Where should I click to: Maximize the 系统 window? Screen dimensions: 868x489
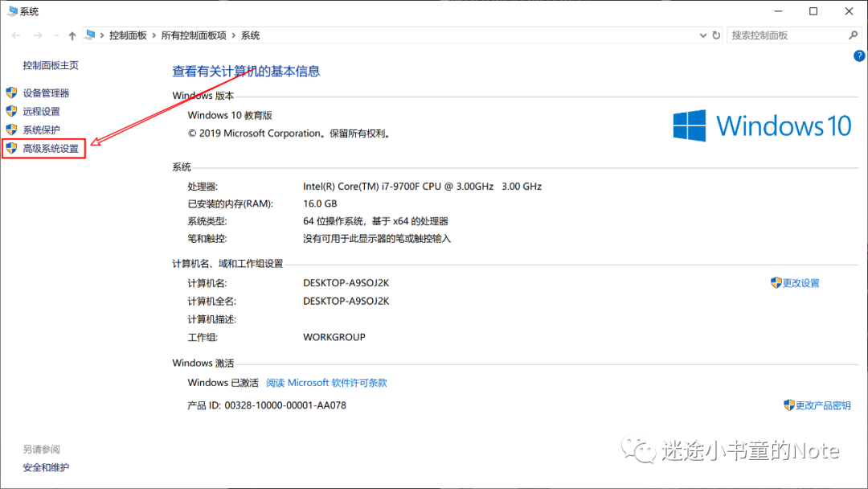(813, 11)
